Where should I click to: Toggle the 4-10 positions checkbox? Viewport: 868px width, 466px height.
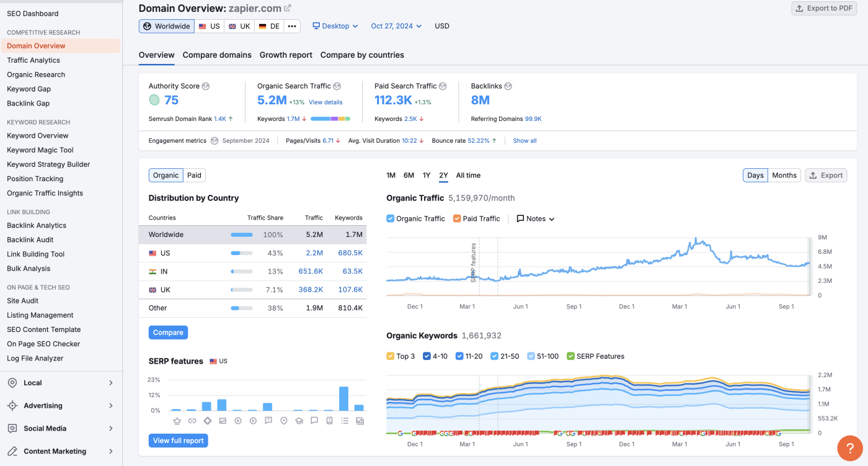[x=427, y=356]
